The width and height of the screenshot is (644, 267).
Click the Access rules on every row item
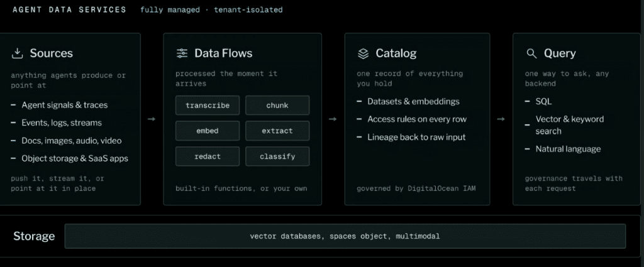[x=417, y=119]
